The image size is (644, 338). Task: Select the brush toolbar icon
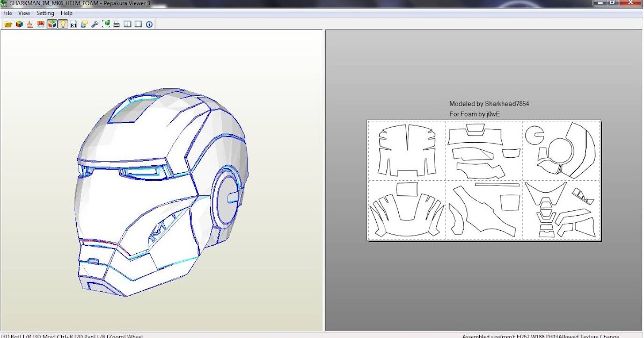click(30, 24)
